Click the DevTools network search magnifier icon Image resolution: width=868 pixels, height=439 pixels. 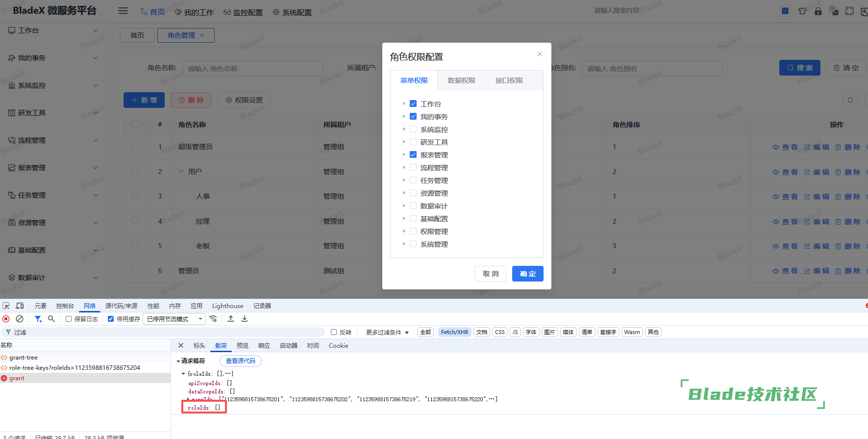pyautogui.click(x=51, y=319)
